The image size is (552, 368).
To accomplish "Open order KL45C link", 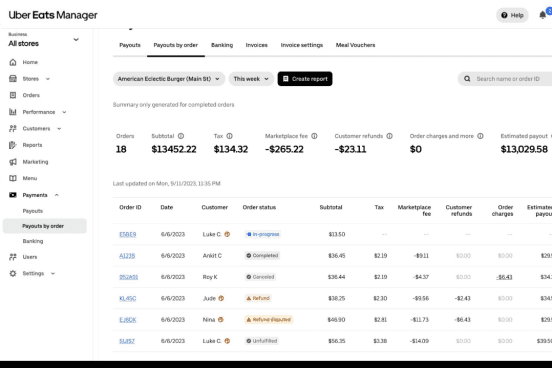I will (127, 298).
